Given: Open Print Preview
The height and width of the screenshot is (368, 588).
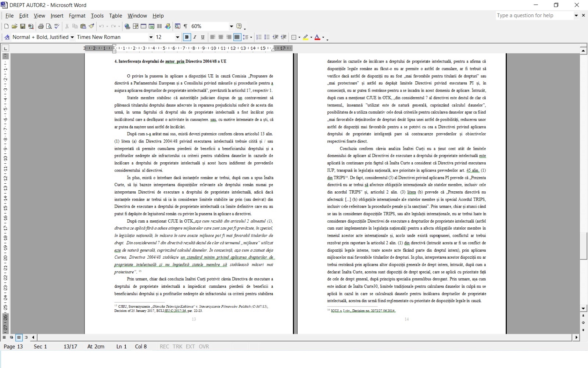Looking at the screenshot, I should pos(49,26).
